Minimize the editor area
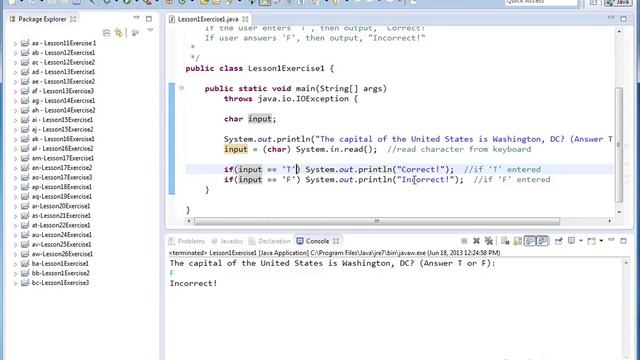 [611, 18]
